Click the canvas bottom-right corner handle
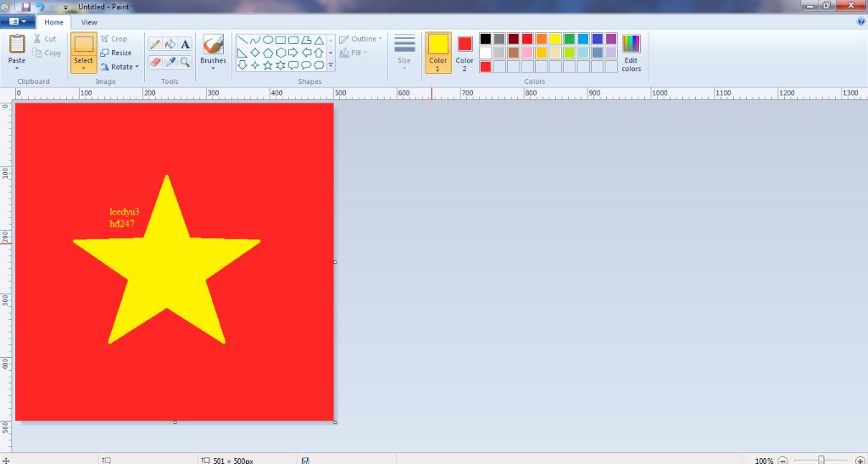The width and height of the screenshot is (868, 464). point(335,422)
